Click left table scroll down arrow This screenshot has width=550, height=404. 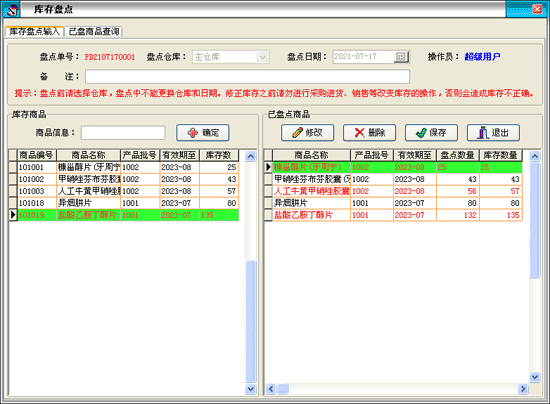tap(250, 389)
